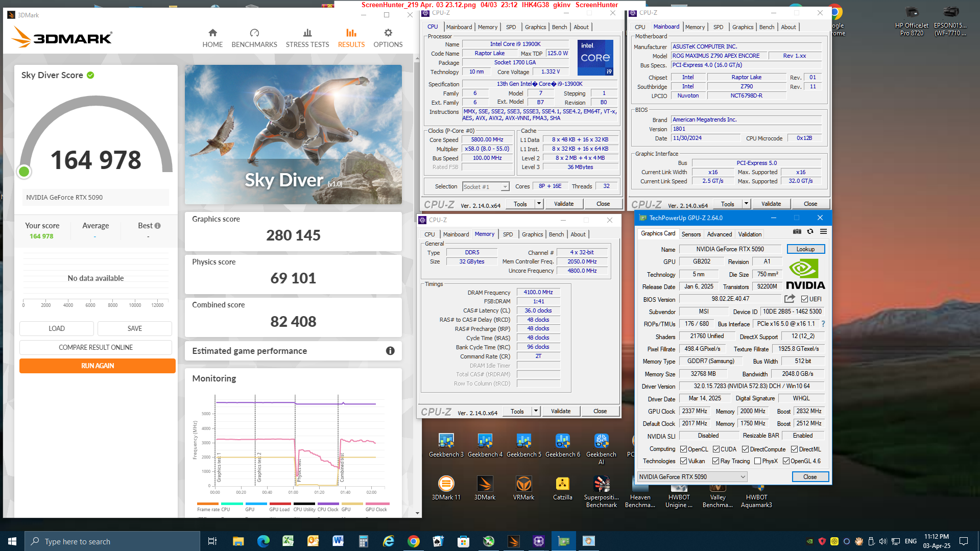This screenshot has height=551, width=980.
Task: Toggle the OpenCL checkbox
Action: 683,449
